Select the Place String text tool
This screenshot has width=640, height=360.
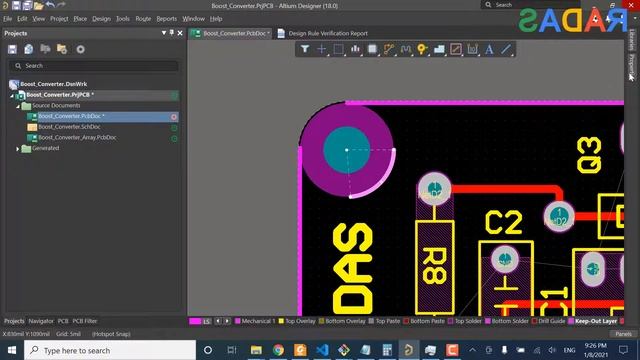tap(489, 49)
